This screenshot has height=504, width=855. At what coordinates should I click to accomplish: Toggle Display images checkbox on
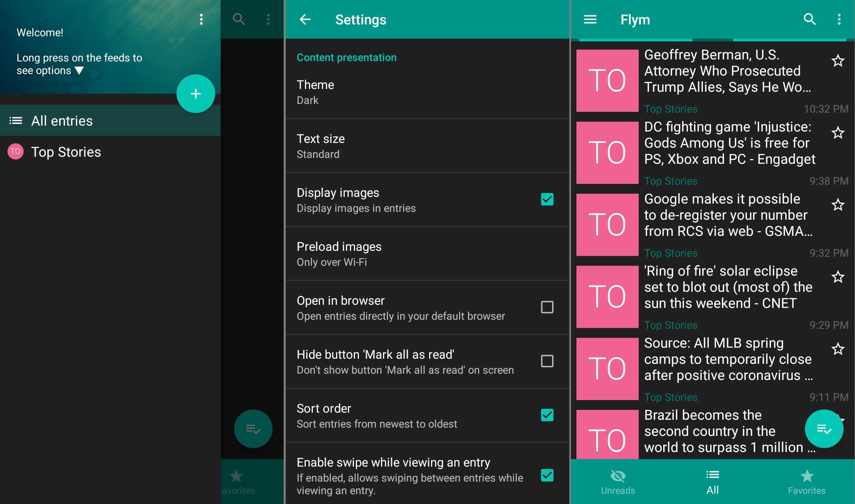(x=546, y=199)
